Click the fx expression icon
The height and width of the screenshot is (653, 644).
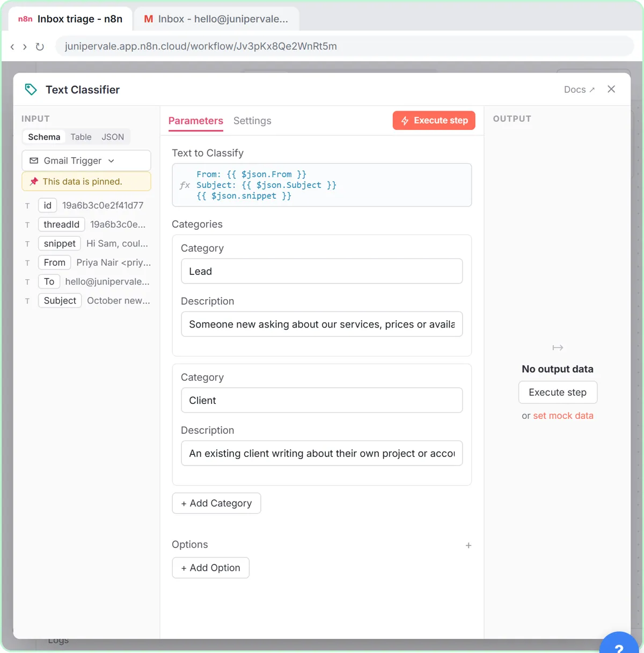click(185, 185)
